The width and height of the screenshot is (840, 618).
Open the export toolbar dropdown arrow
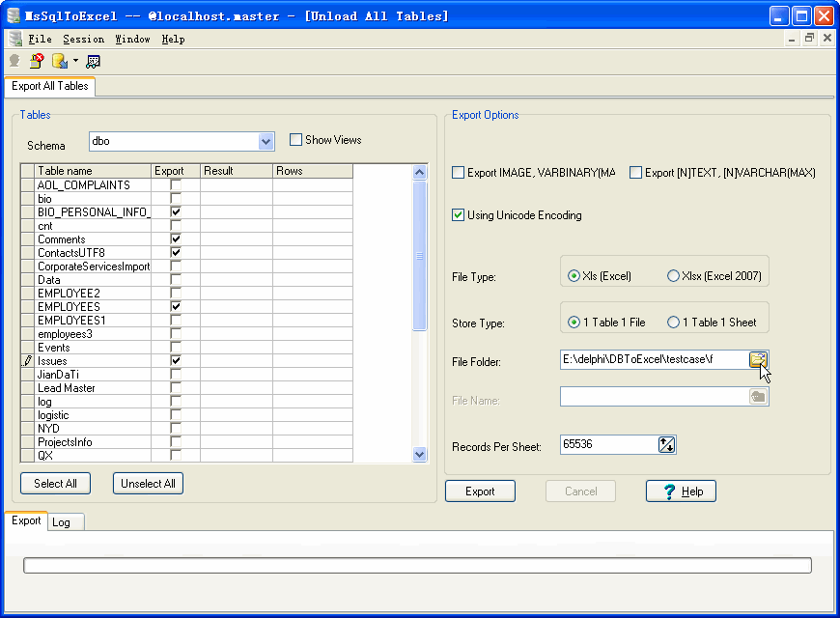click(75, 61)
